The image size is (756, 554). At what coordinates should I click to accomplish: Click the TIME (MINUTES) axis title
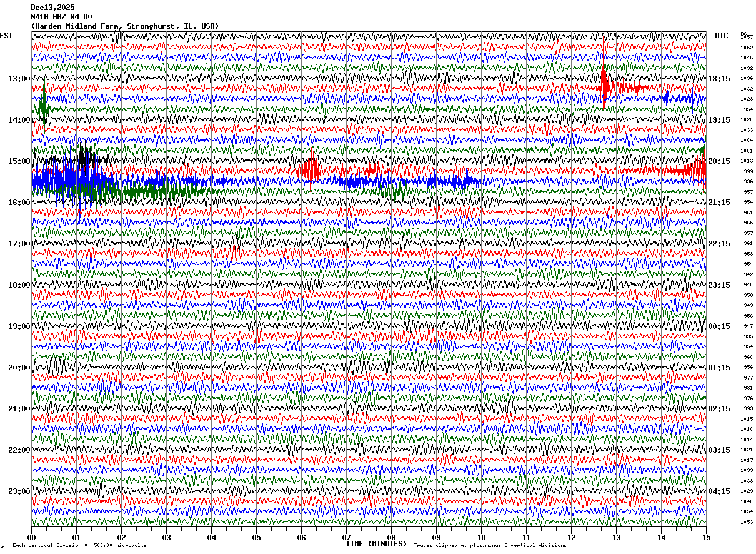(x=376, y=544)
